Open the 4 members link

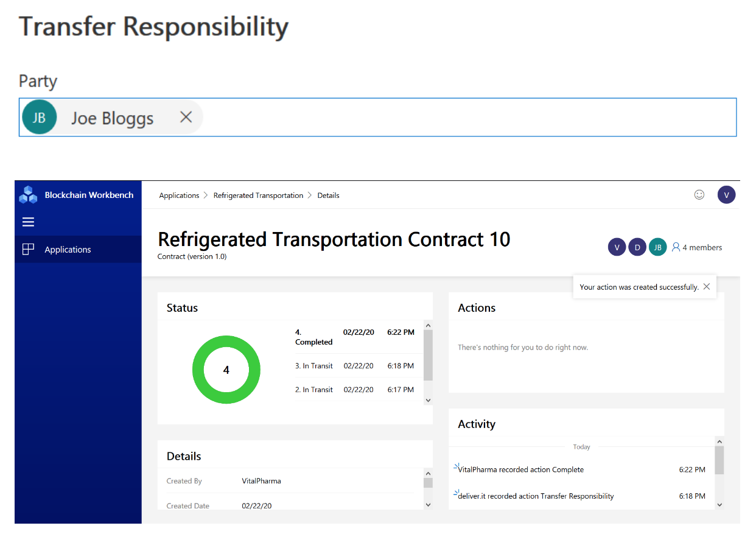[702, 247]
